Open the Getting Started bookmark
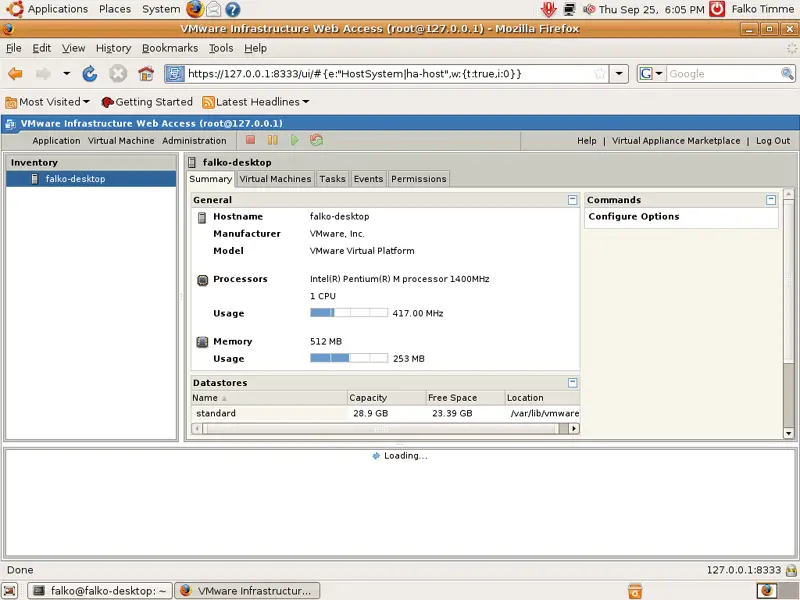The width and height of the screenshot is (800, 600). pos(147,102)
